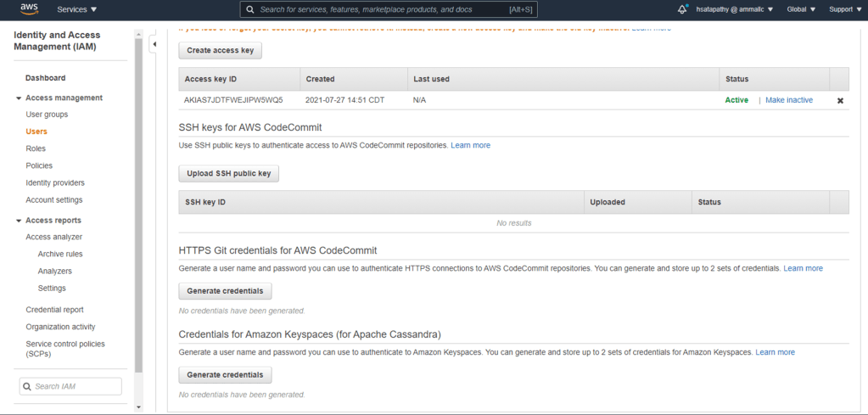
Task: Generate credentials for HTTPS Git CodeCommit
Action: point(225,291)
